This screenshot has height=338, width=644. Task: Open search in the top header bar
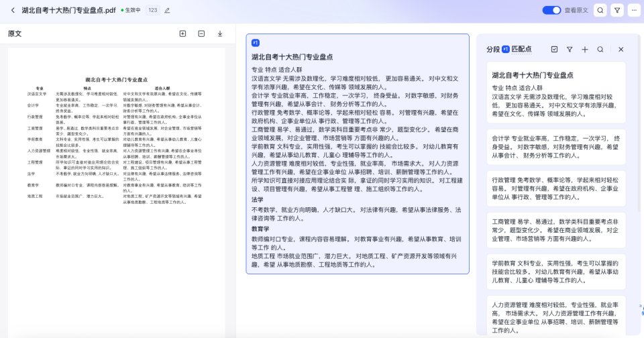coord(600,10)
